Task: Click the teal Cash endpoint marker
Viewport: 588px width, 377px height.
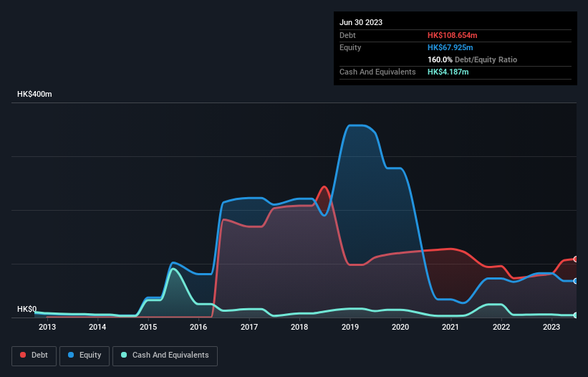Action: (576, 315)
